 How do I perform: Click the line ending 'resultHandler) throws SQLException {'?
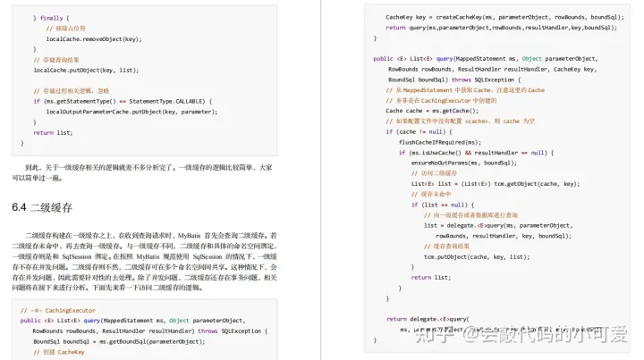click(150, 331)
